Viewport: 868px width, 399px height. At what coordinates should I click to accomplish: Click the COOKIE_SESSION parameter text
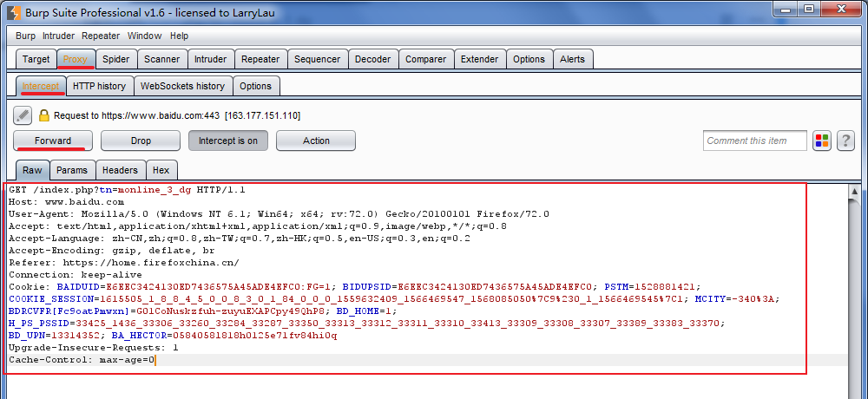[51, 299]
